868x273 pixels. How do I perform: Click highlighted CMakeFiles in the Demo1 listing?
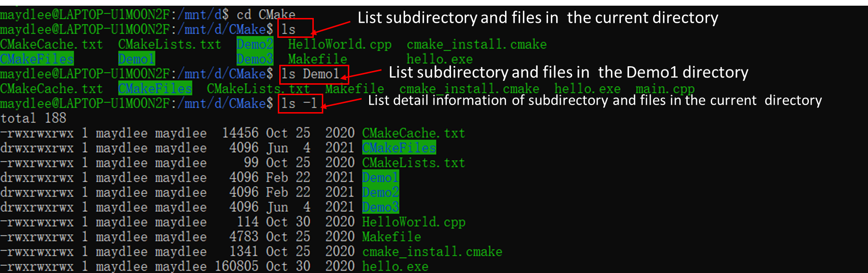[155, 88]
